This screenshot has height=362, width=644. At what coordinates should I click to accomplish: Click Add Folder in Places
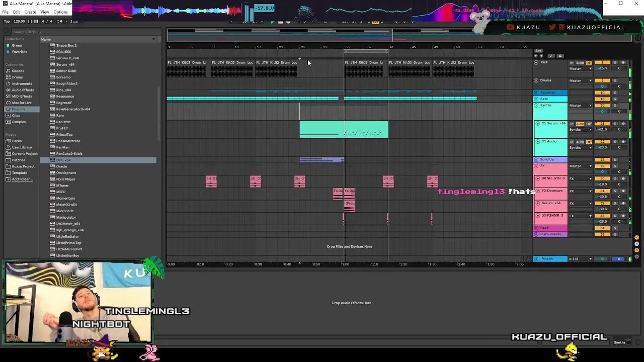pos(22,179)
